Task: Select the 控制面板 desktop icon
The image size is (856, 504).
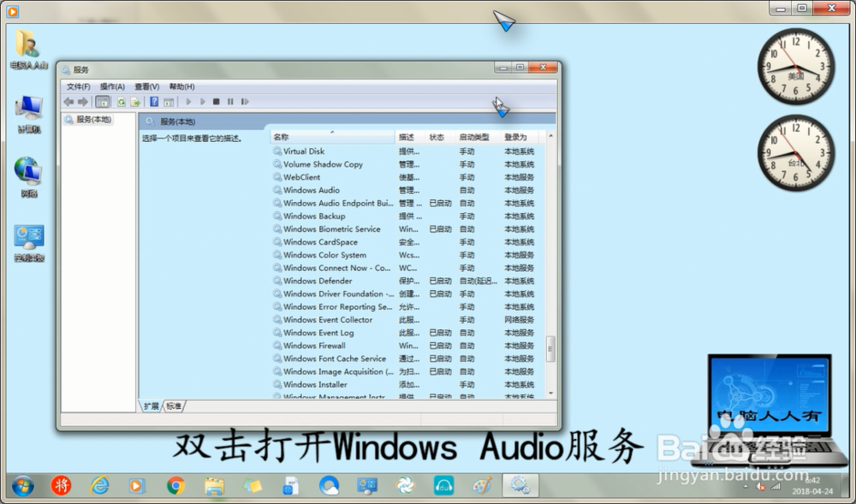Action: point(29,243)
